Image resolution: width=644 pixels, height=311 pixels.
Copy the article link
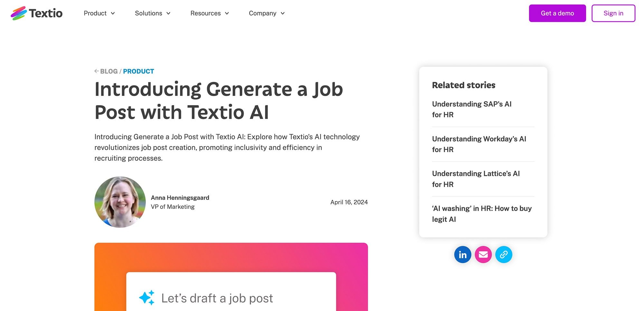(504, 255)
